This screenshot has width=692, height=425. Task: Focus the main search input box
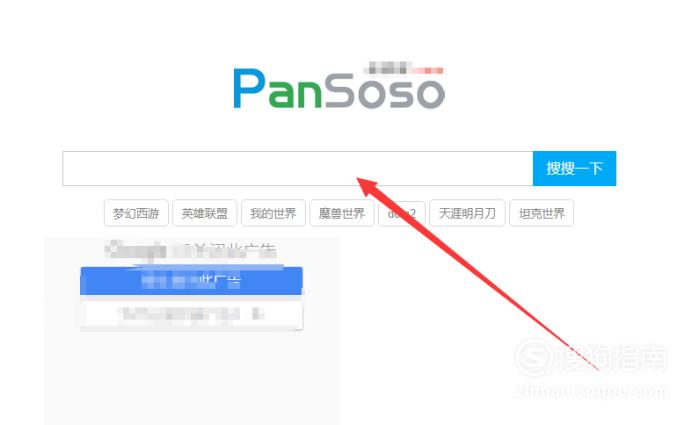point(297,169)
